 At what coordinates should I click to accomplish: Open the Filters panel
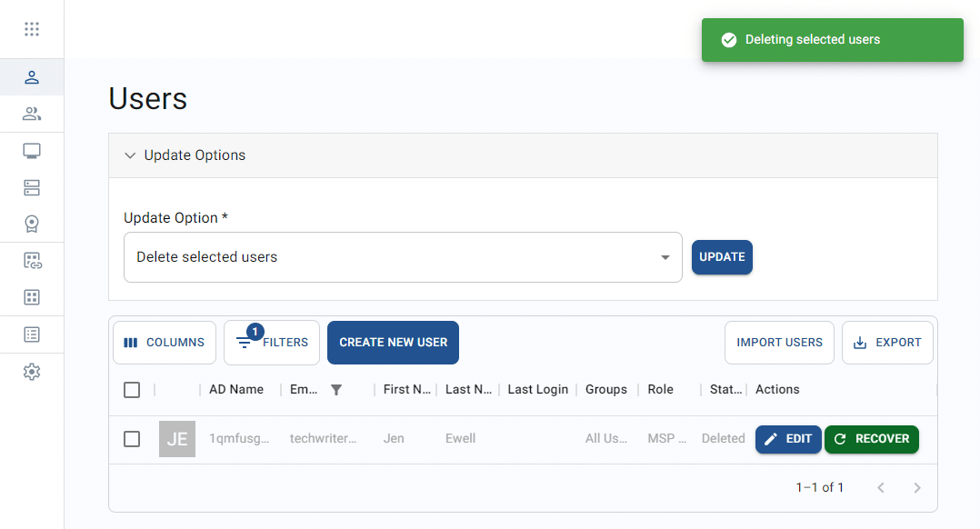[272, 343]
